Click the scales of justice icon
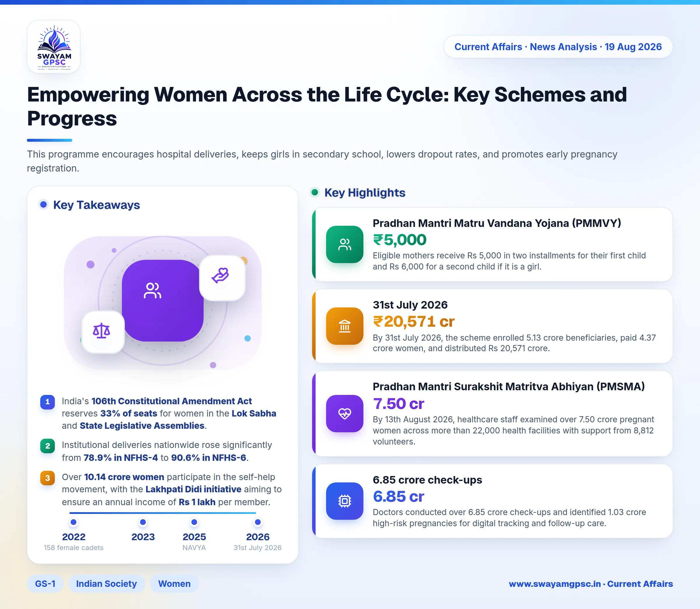 click(x=103, y=332)
